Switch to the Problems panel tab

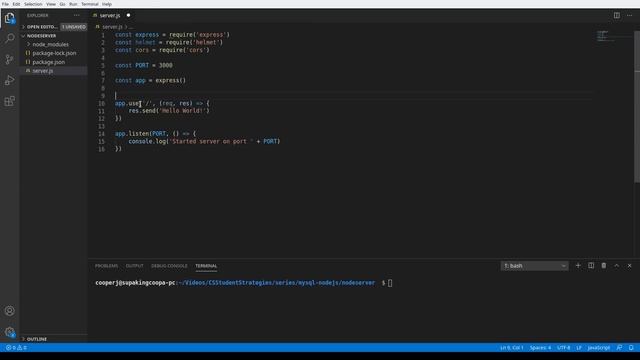(107, 266)
